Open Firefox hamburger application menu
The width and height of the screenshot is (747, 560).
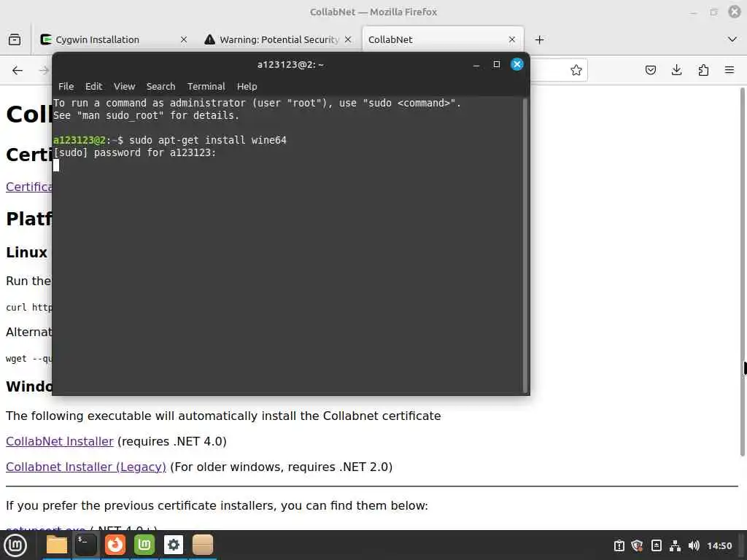click(729, 71)
